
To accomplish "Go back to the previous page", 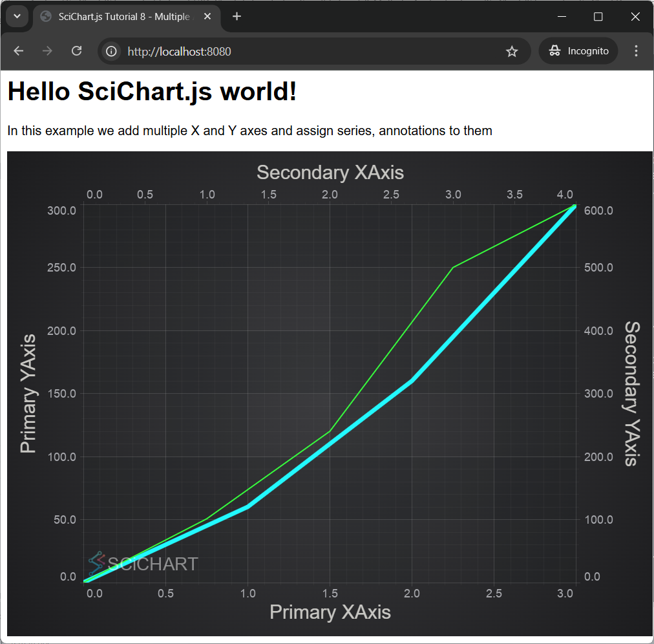I will point(19,51).
